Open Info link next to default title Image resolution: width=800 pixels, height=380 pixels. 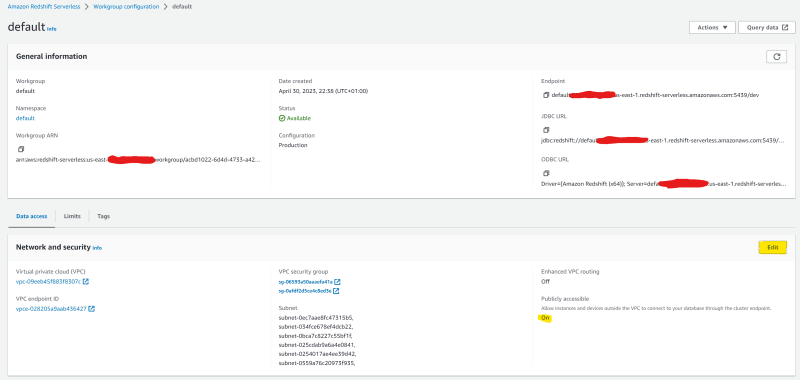(x=52, y=29)
